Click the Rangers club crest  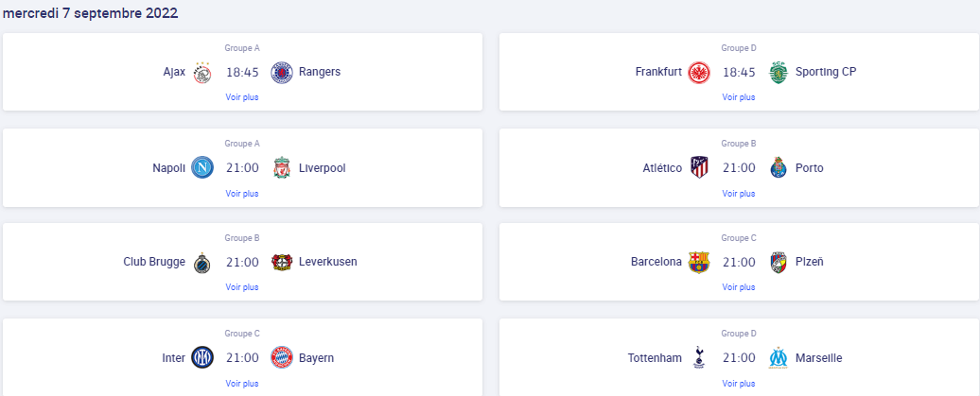point(282,73)
